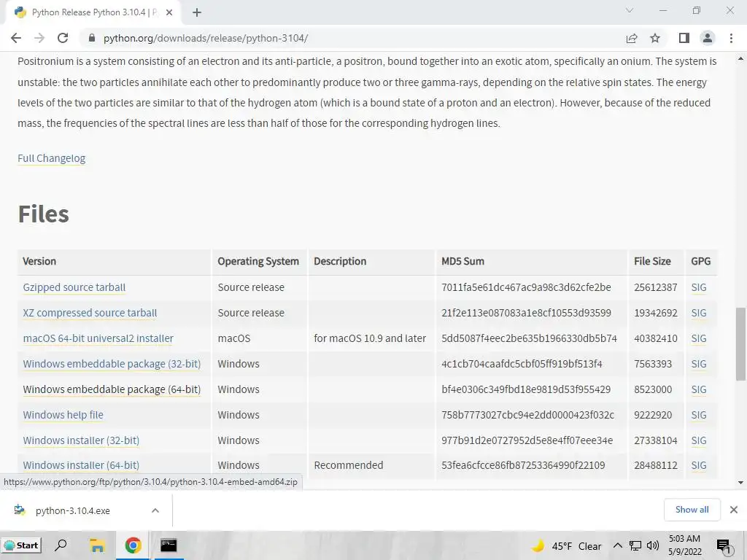Open SIG for Gzipped source tarball
The width and height of the screenshot is (747, 560).
(699, 287)
